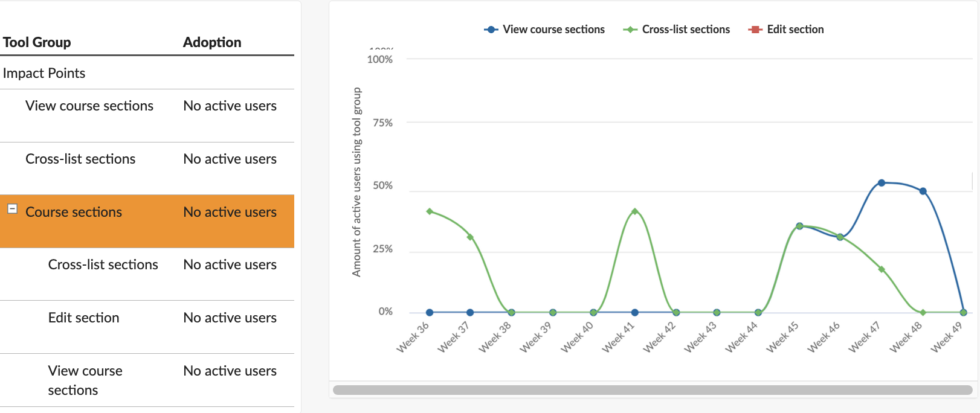Click the green Cross-list sections legend marker
The width and height of the screenshot is (980, 413).
pos(630,30)
